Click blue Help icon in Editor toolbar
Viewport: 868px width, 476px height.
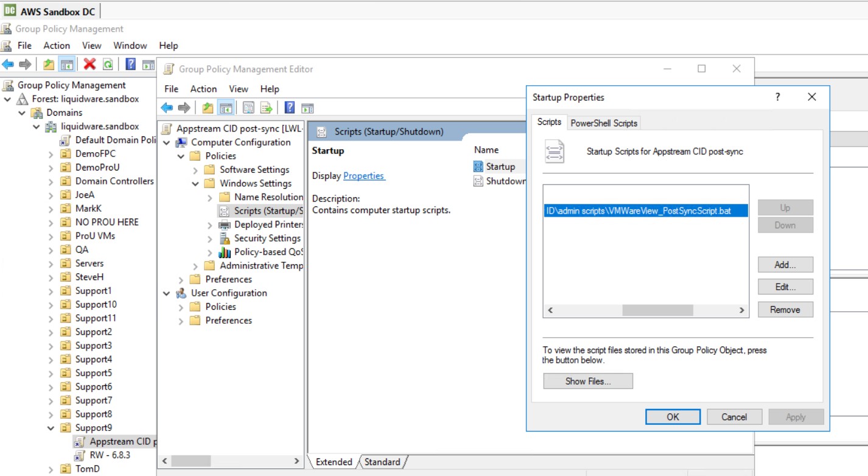click(290, 108)
